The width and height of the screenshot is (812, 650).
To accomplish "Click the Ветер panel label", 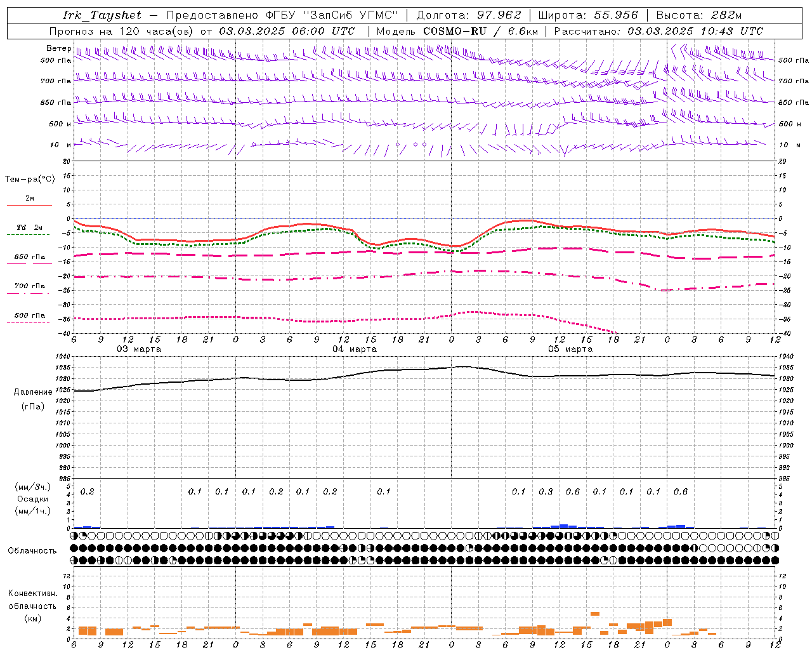I will pyautogui.click(x=59, y=48).
